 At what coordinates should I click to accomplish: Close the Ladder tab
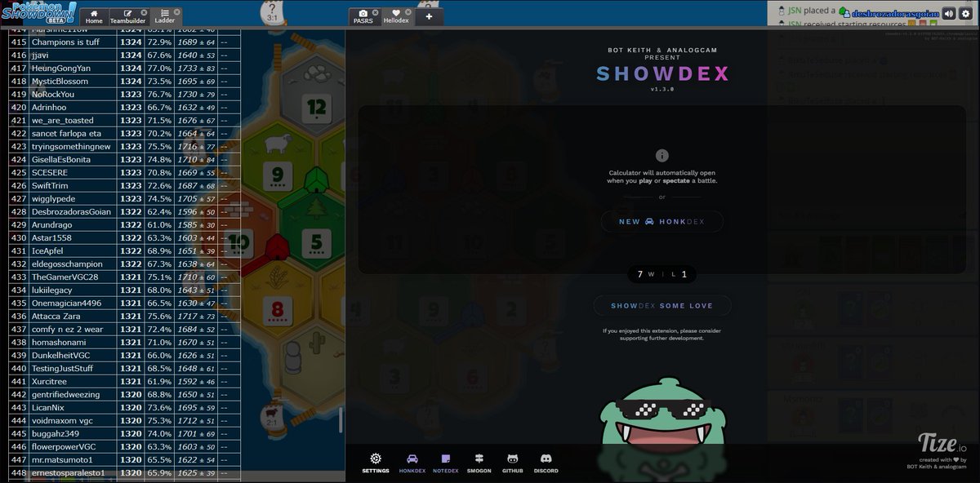click(x=176, y=12)
